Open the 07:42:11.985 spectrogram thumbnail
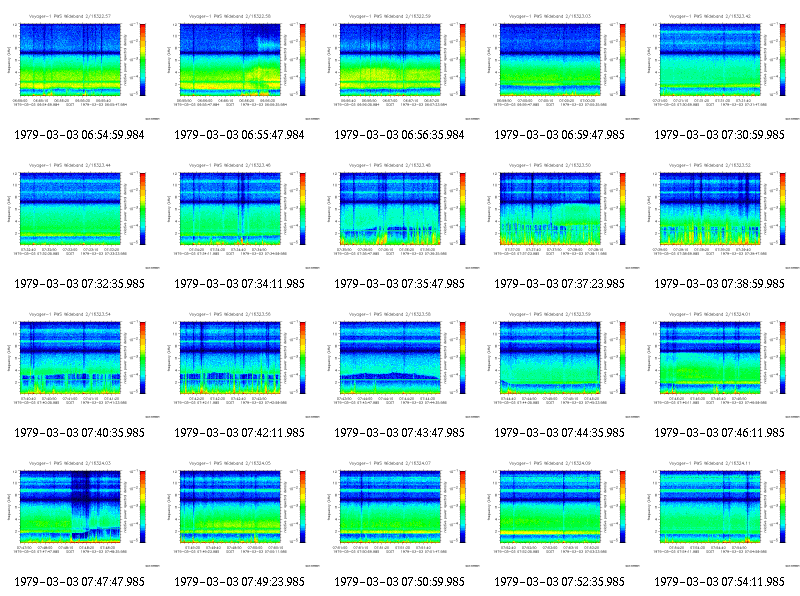The image size is (800, 596). [240, 364]
